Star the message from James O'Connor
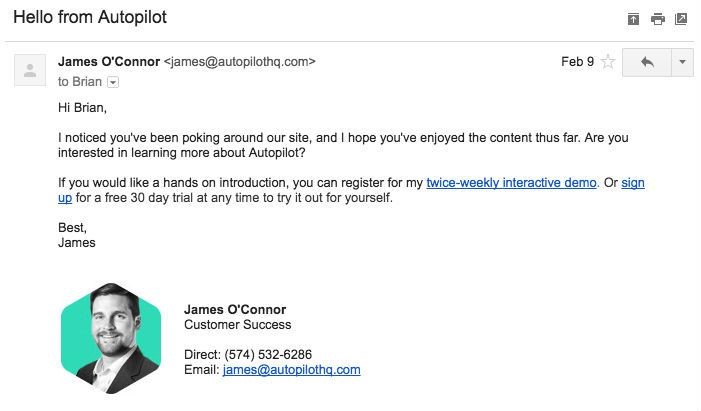Screen dimensions: 701x411 (x=608, y=61)
